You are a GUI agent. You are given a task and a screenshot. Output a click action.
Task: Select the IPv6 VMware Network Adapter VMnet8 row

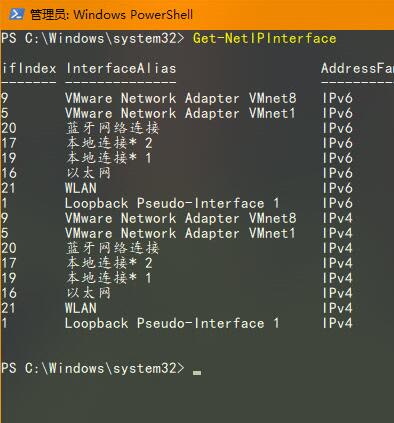177,98
